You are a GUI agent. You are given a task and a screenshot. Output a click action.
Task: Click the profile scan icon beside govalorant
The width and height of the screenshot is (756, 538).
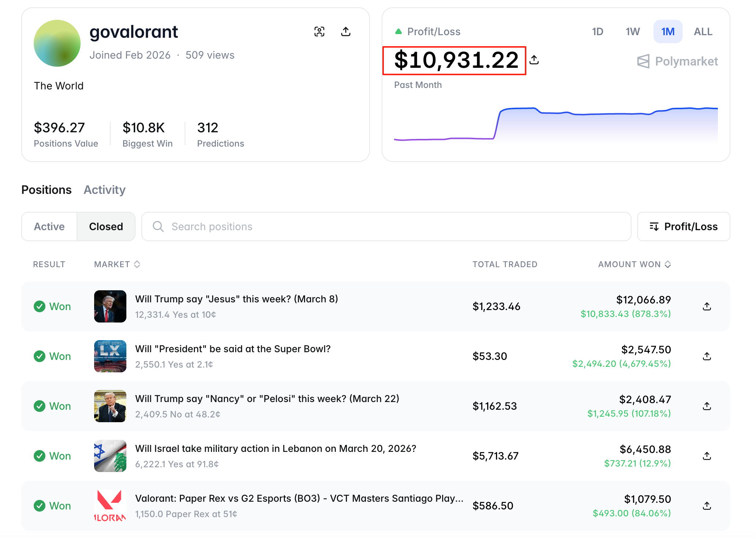point(319,32)
